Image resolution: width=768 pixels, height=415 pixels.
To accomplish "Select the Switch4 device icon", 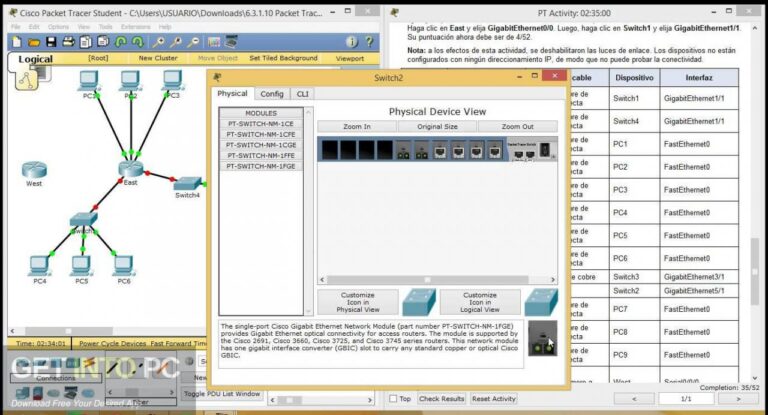I will click(187, 184).
